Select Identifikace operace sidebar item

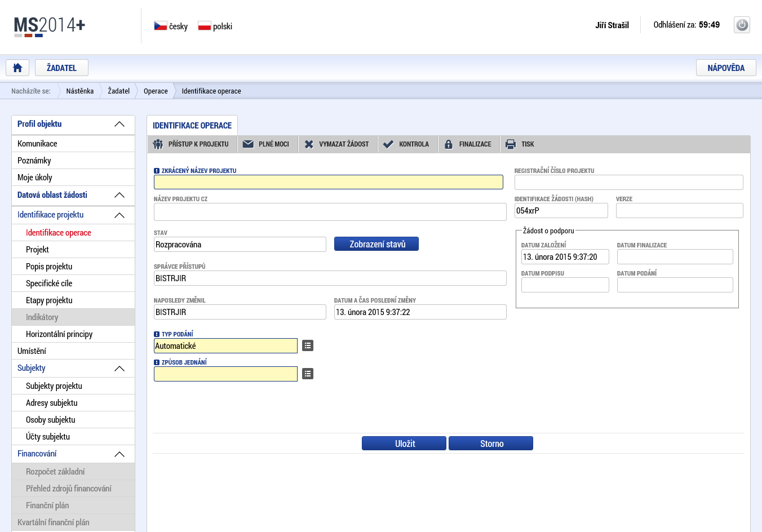[73, 233]
